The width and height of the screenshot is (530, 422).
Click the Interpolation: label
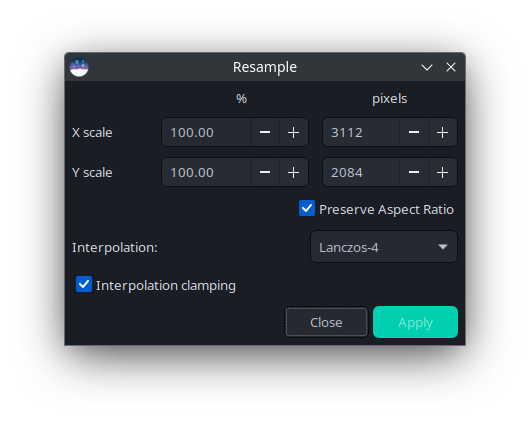tap(115, 248)
